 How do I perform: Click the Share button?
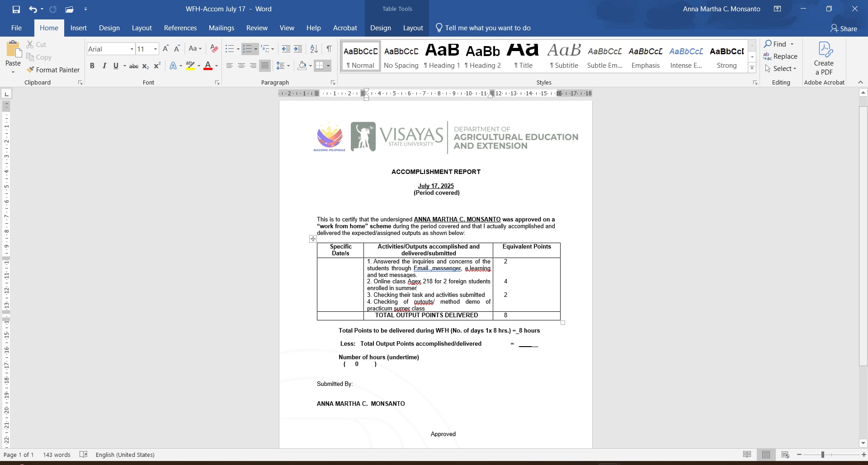click(844, 28)
